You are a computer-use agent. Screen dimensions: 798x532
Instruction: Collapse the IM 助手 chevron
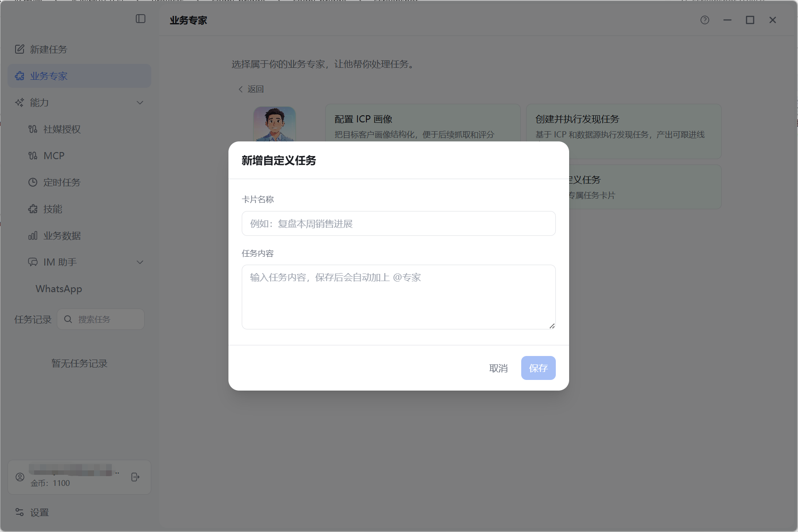(140, 262)
